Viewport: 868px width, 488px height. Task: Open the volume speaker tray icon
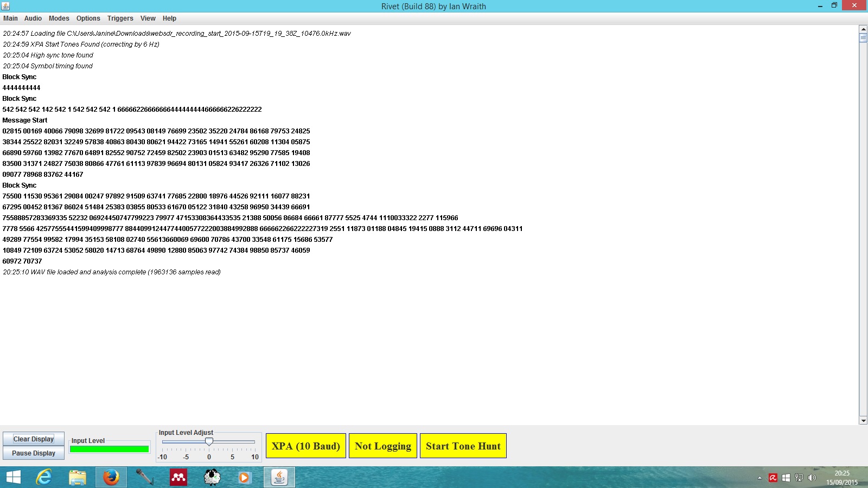point(812,478)
